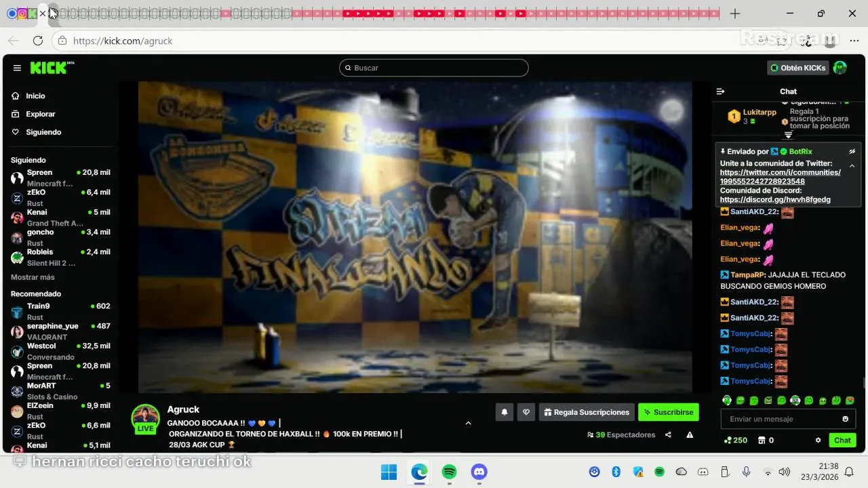Screen dimensions: 868x488
Task: Click TampaRP username in chat
Action: pos(747,275)
